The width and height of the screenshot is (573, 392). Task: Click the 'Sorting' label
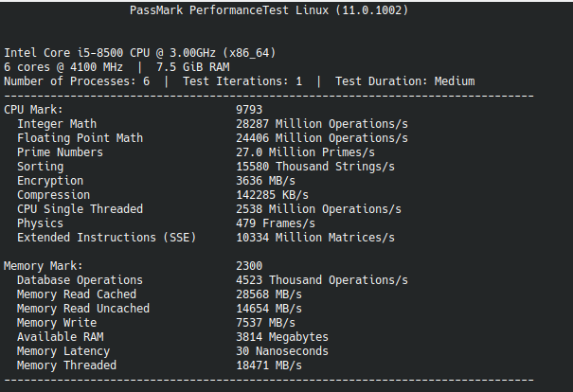tap(40, 167)
